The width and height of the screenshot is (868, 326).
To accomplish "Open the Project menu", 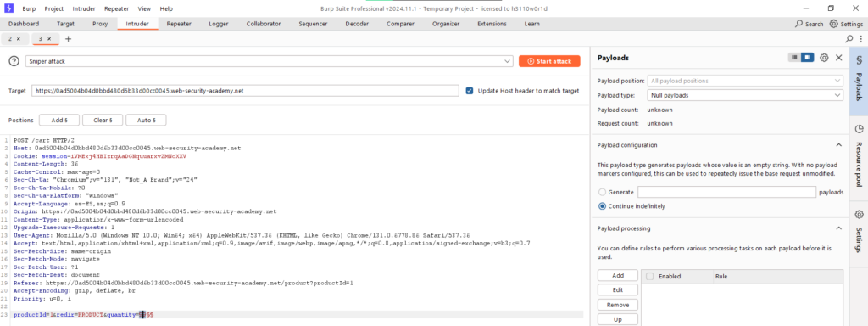I will [x=53, y=8].
